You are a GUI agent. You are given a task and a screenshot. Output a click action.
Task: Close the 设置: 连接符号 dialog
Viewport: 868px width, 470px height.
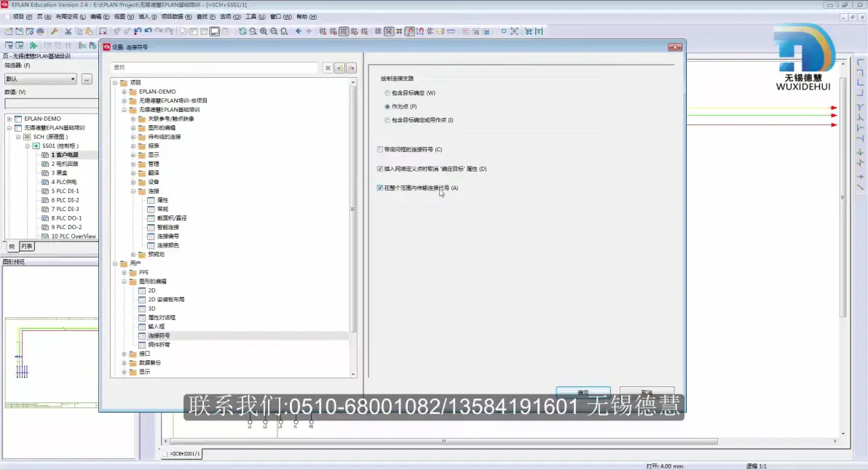pos(675,47)
